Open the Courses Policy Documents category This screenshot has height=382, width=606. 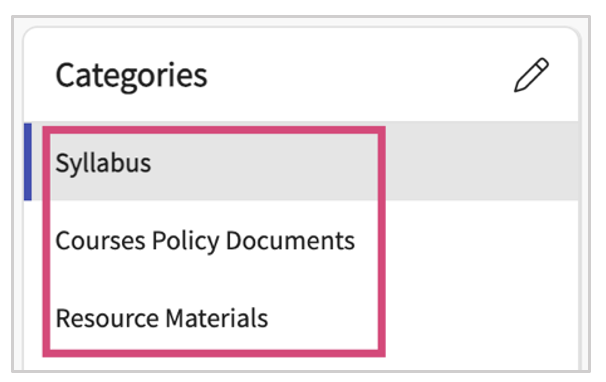[x=301, y=240]
